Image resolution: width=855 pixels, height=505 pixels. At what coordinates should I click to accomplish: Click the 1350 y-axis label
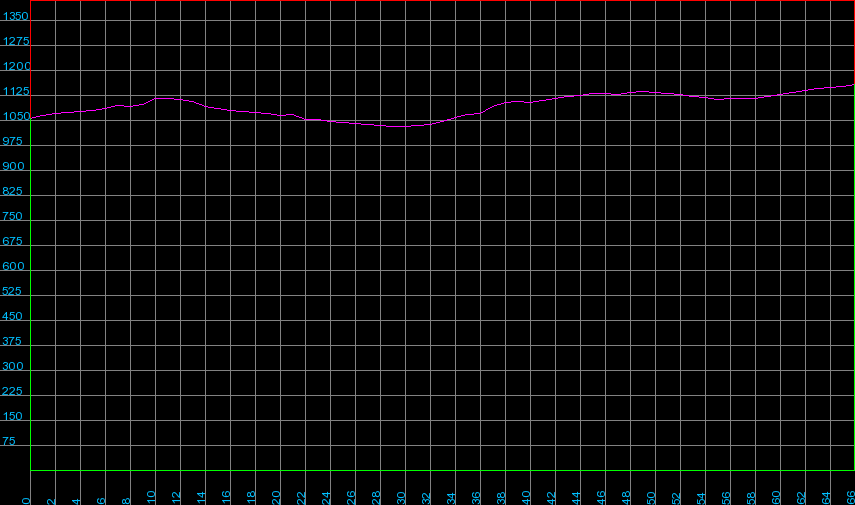click(15, 16)
